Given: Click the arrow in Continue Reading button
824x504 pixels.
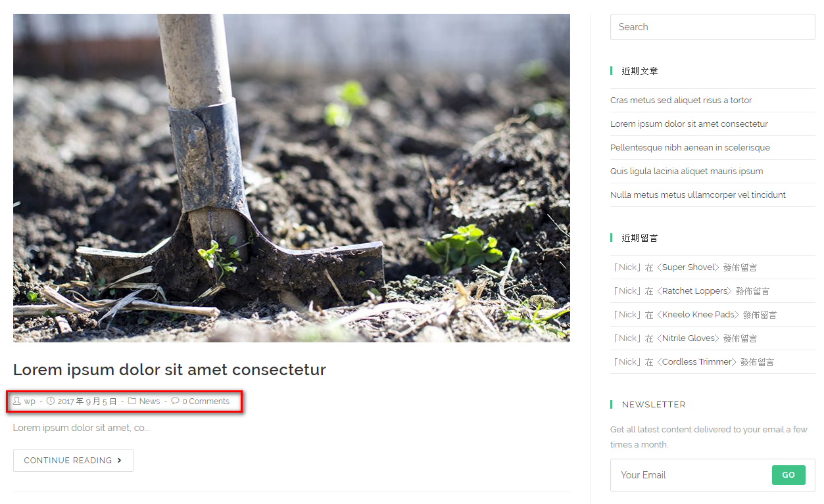Looking at the screenshot, I should (119, 461).
